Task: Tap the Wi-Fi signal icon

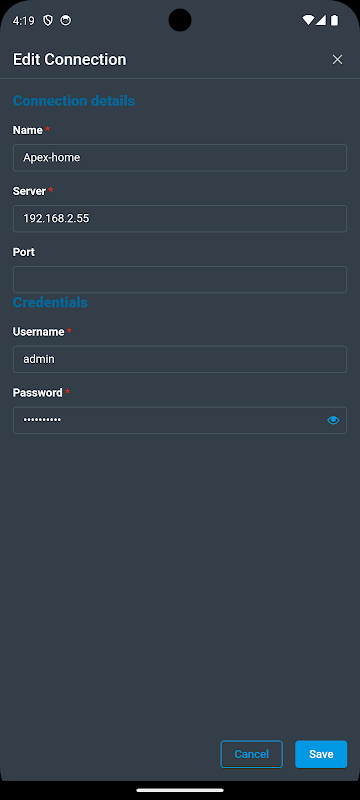Action: pos(308,20)
